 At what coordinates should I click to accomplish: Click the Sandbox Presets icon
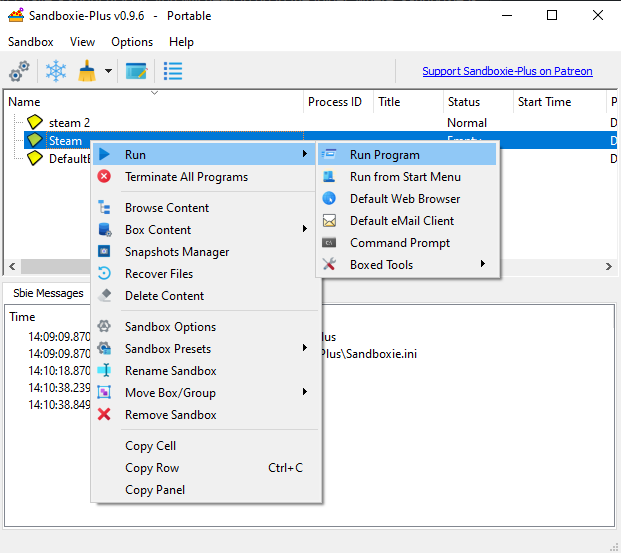coord(105,348)
